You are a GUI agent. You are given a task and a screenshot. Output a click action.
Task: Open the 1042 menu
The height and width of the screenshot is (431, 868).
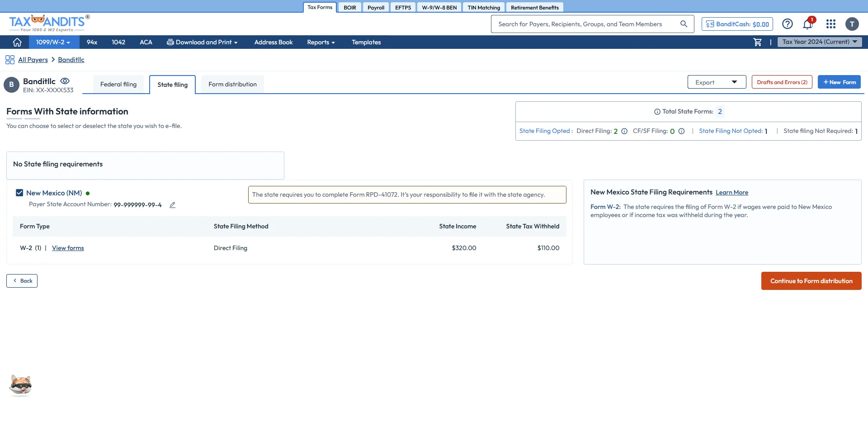[118, 42]
